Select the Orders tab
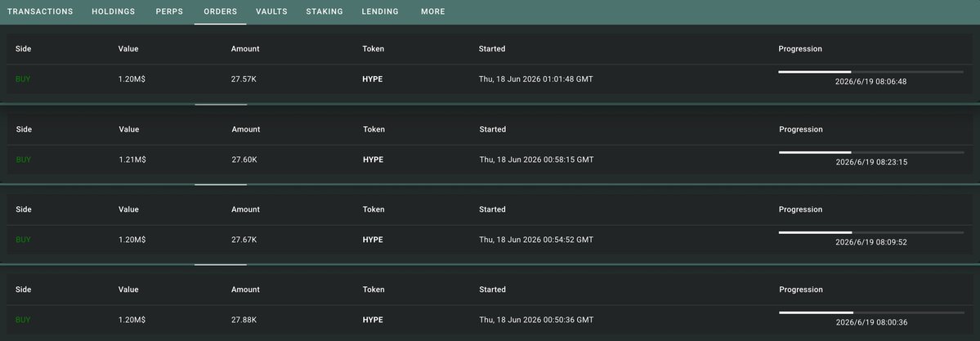Viewport: 980px width, 341px height. tap(220, 12)
